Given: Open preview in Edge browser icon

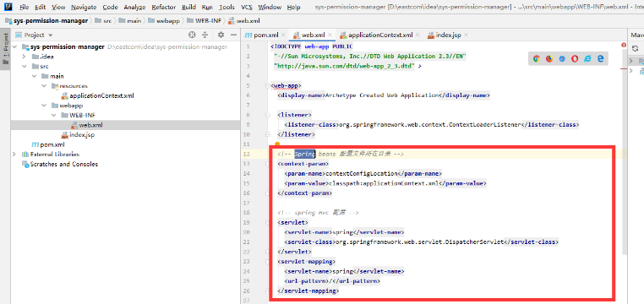Looking at the screenshot, I should coord(600,58).
